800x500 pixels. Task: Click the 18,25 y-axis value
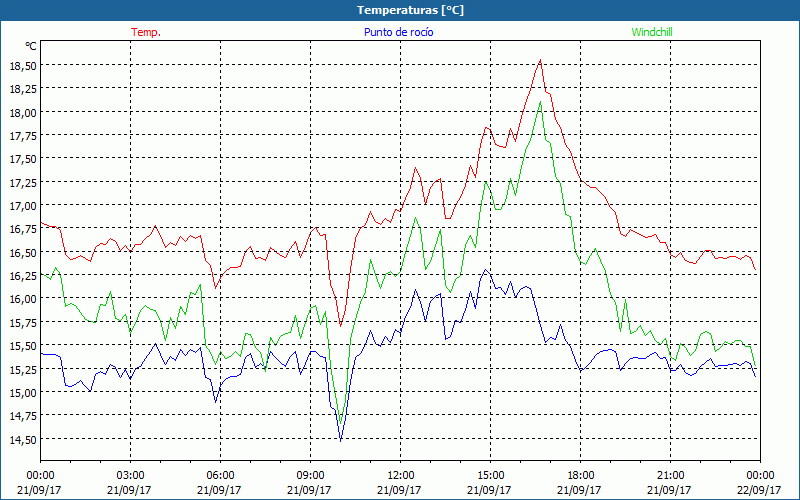23,89
